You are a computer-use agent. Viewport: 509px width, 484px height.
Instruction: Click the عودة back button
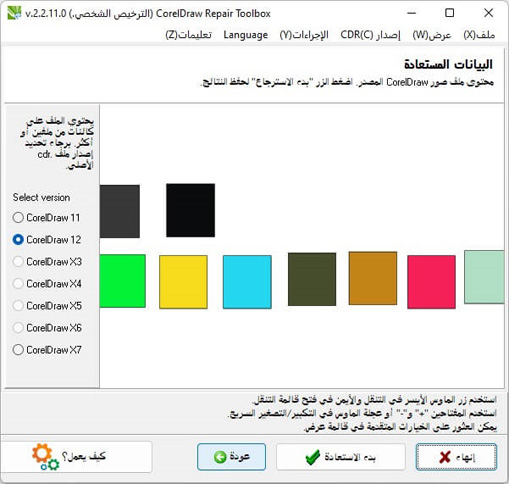(x=231, y=457)
